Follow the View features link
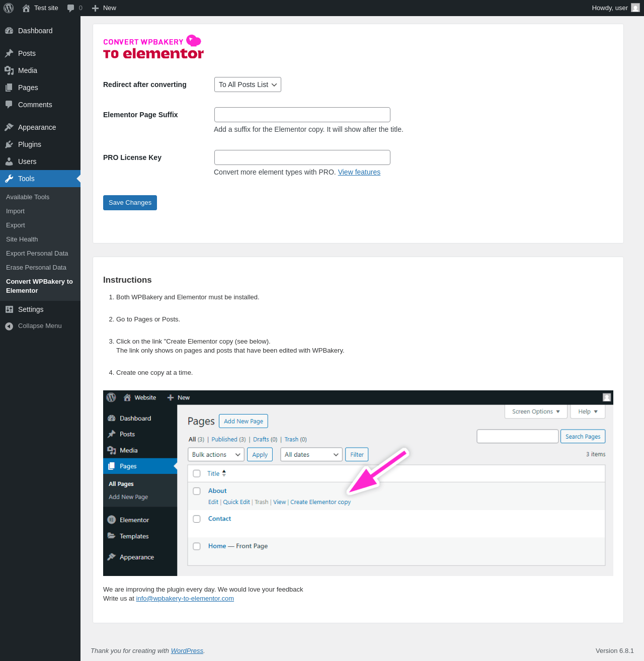The height and width of the screenshot is (661, 644). click(359, 172)
